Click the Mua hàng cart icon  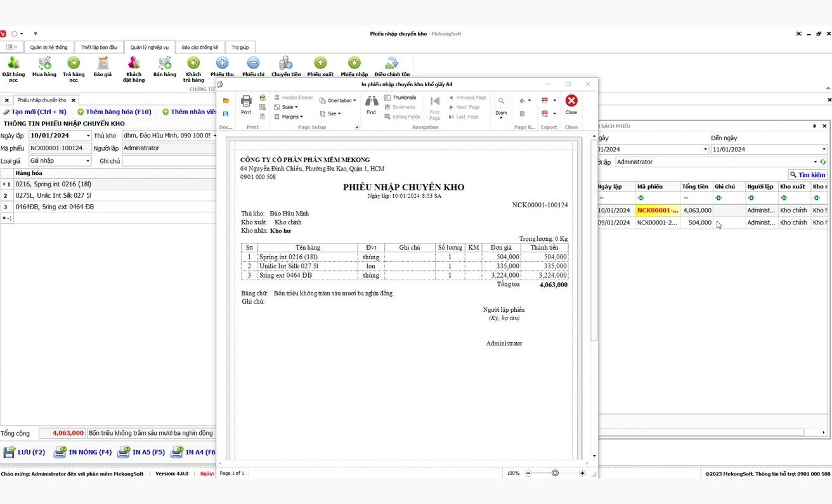coord(44,63)
